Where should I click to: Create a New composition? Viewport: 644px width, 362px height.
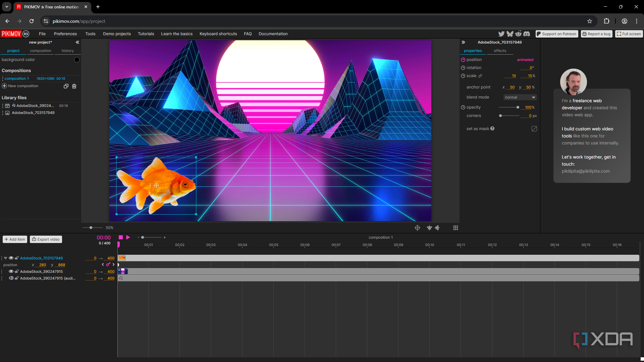20,86
